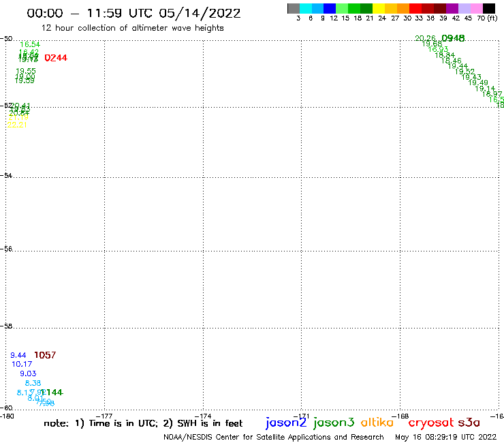Click the subtitle '12 hour collection of altimeter wave heights'
The height and width of the screenshot is (443, 504).
pos(132,28)
